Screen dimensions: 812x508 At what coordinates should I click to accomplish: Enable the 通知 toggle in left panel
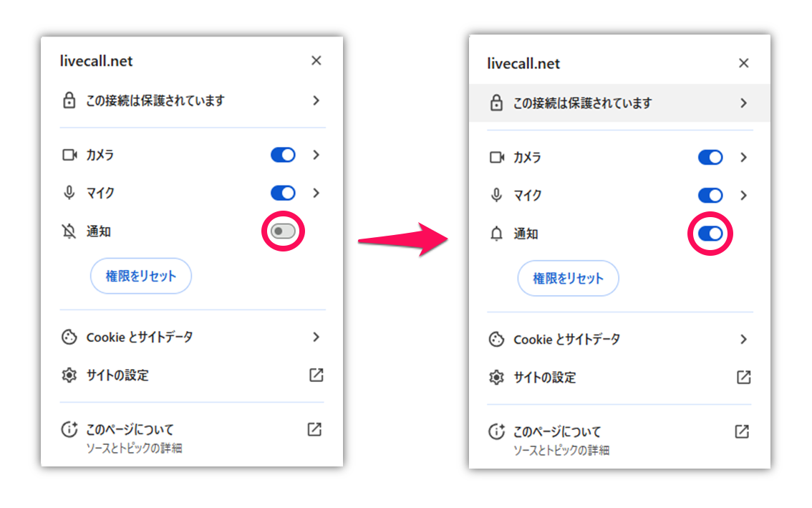[x=284, y=231]
